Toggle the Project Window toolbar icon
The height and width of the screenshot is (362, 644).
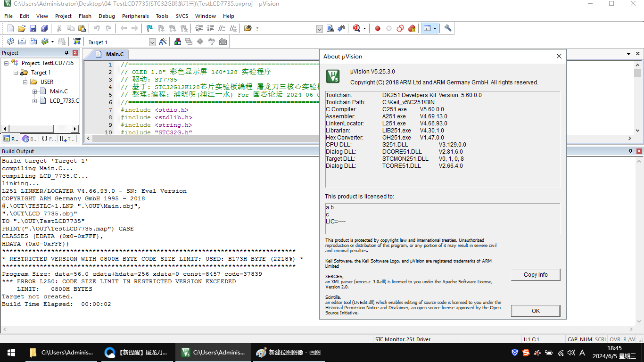[x=427, y=28]
